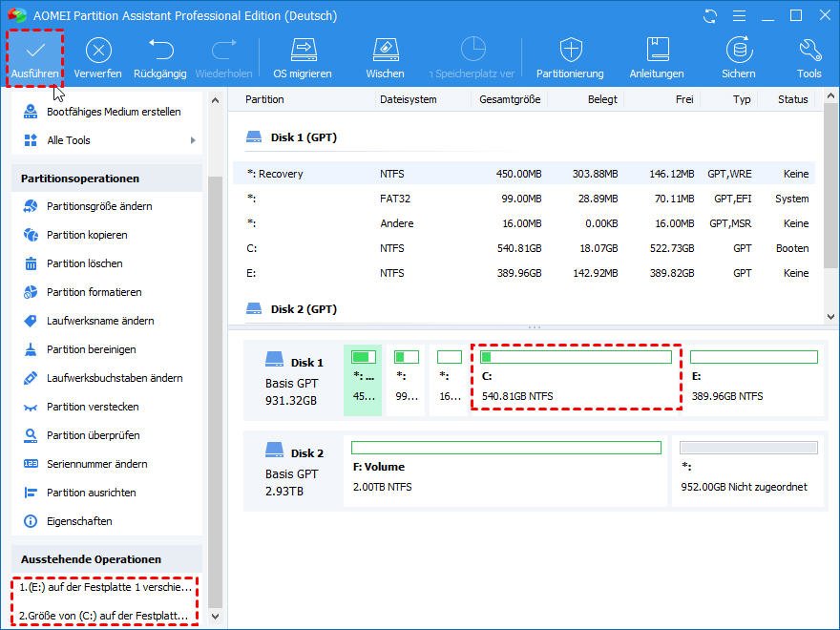Sort by the Typ column header
The image size is (840, 630).
[x=742, y=99]
